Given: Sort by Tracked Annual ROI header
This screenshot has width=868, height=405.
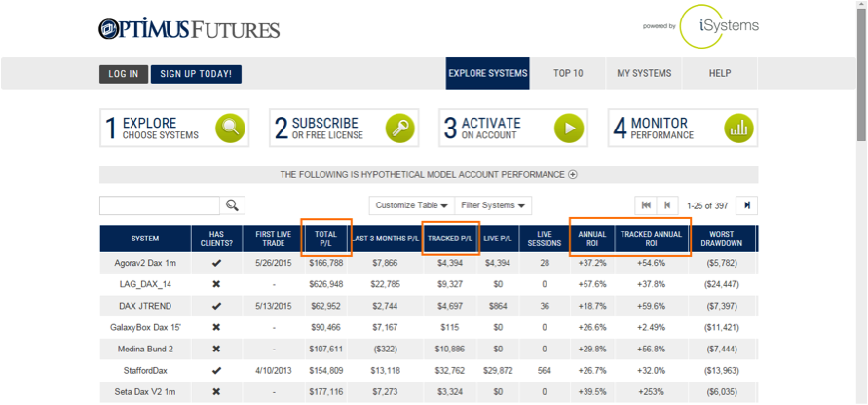Looking at the screenshot, I should (652, 239).
